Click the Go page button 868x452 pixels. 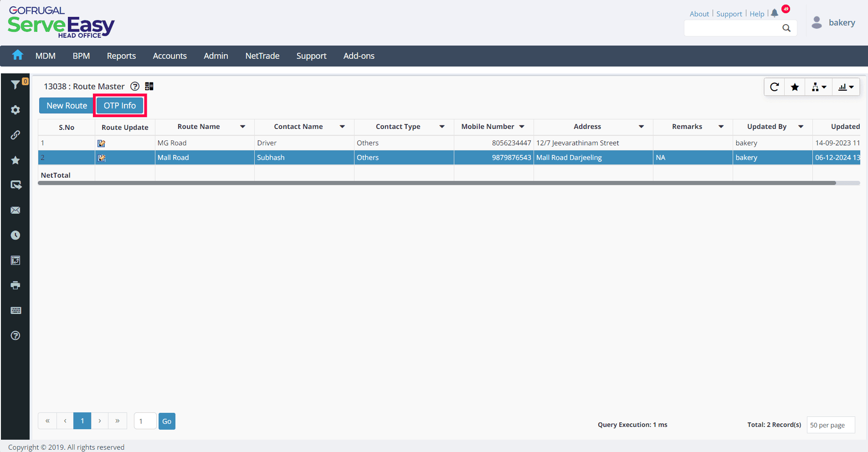pos(167,421)
